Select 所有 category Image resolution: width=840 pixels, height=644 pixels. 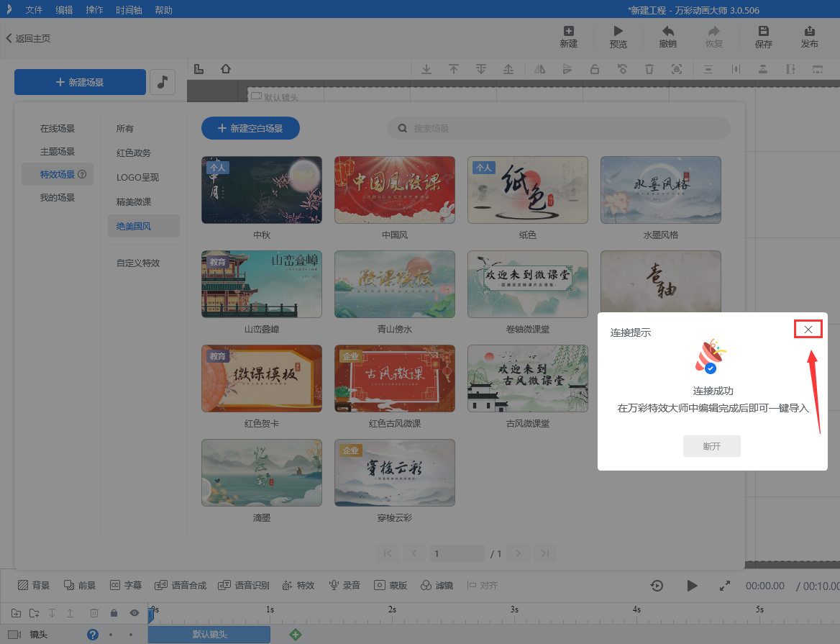[x=125, y=128]
